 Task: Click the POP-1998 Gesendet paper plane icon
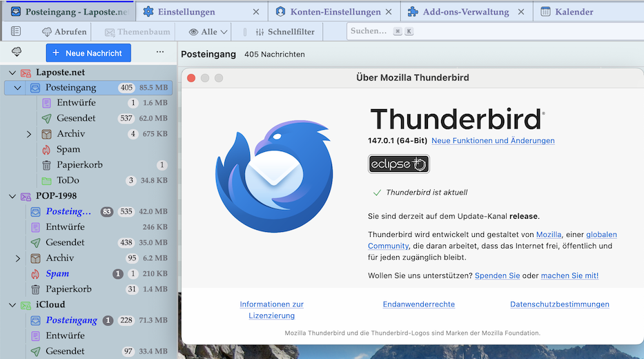36,243
